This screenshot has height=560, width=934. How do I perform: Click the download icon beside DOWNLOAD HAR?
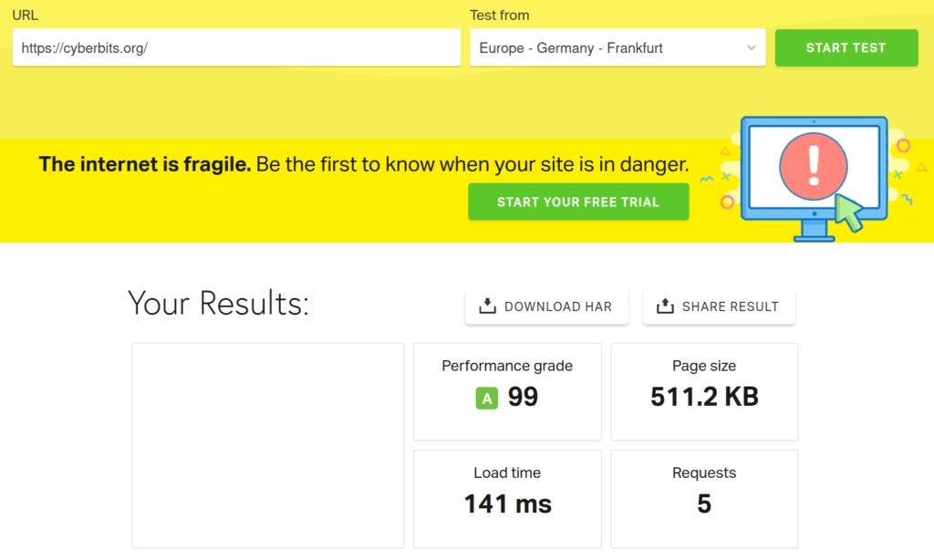(487, 306)
